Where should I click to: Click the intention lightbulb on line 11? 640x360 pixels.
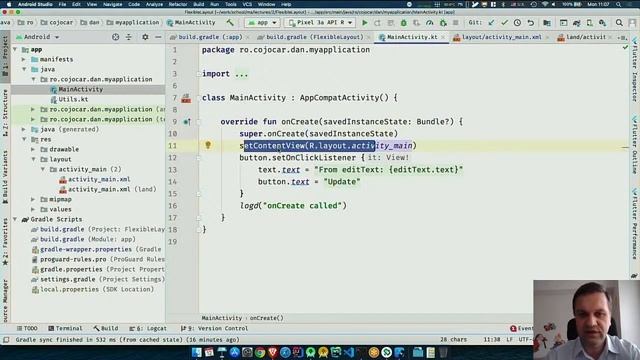(x=208, y=145)
